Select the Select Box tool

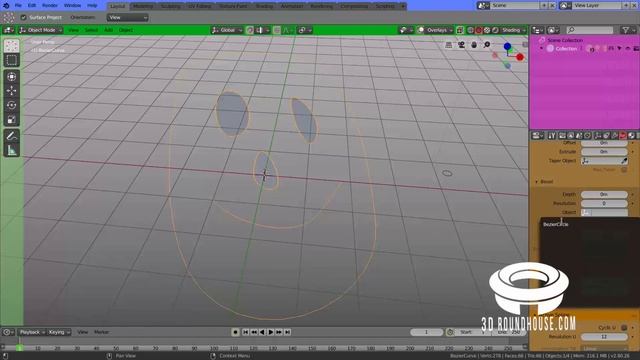11,60
